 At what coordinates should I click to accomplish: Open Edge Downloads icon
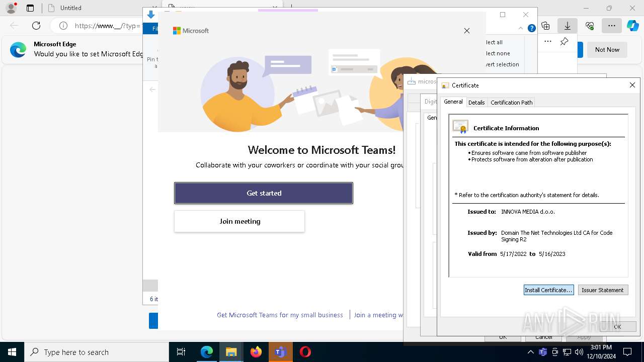click(x=568, y=26)
